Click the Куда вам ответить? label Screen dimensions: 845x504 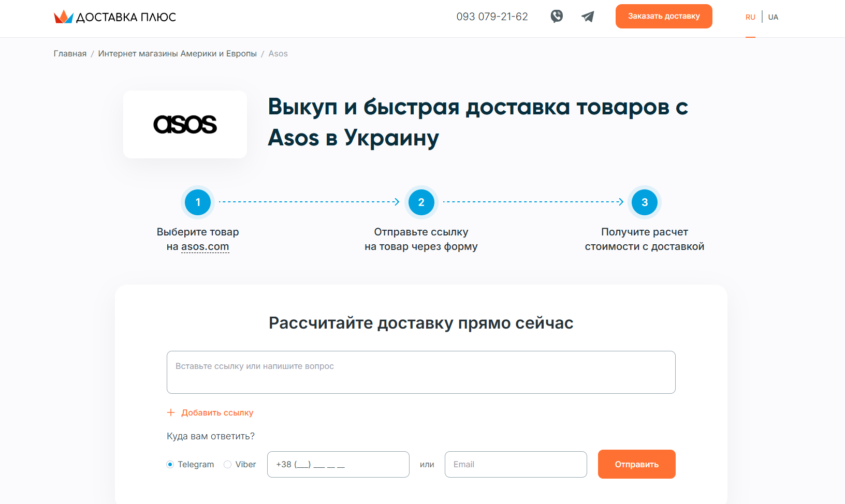tap(211, 436)
